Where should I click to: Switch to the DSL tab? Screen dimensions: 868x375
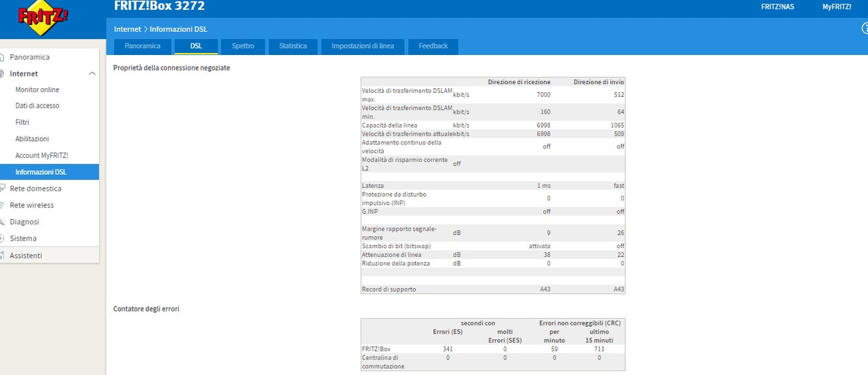(196, 46)
